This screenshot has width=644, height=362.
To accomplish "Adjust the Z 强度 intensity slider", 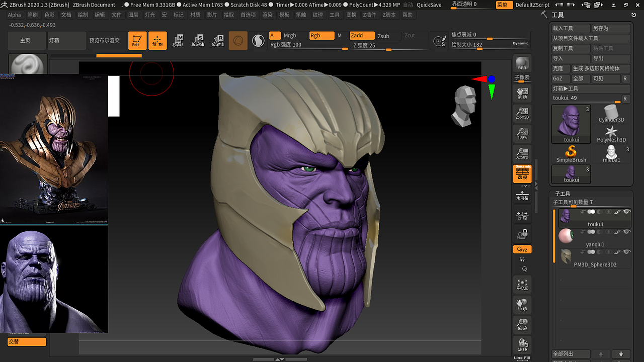I will coord(389,46).
